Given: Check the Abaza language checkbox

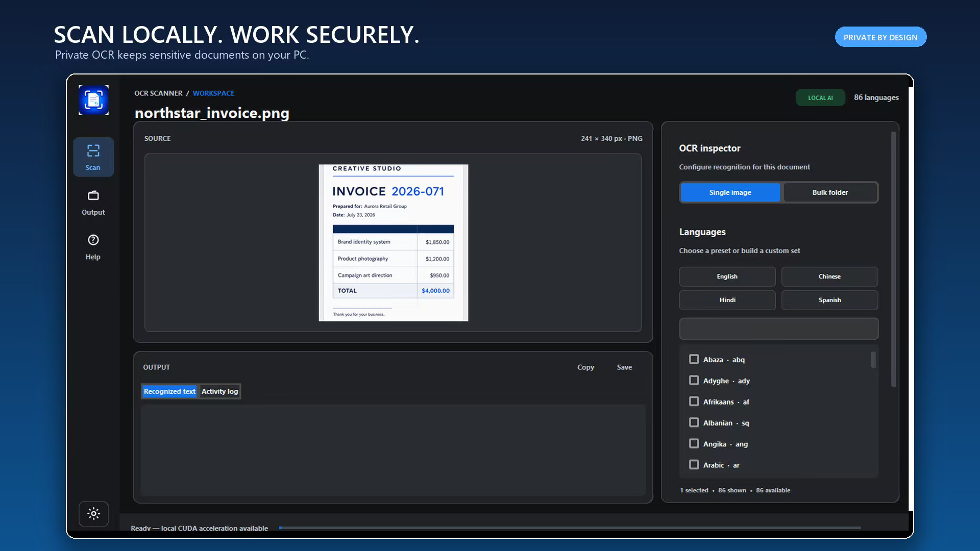Looking at the screenshot, I should pos(694,359).
